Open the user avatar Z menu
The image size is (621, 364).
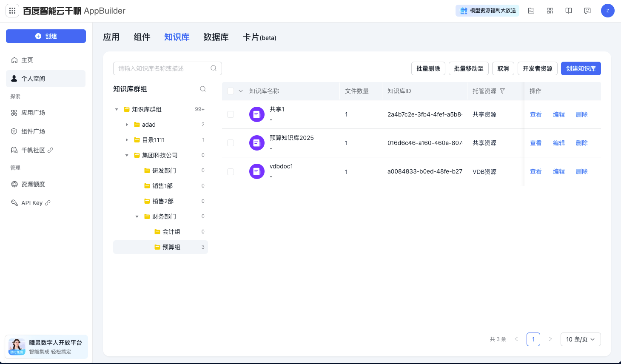click(608, 11)
